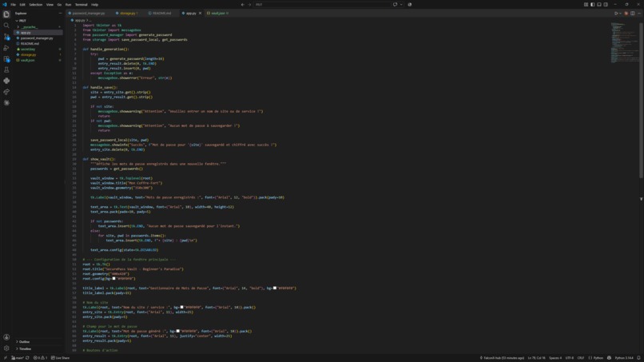The width and height of the screenshot is (644, 362).
Task: Click the CRLF line ending indicator
Action: click(x=581, y=358)
